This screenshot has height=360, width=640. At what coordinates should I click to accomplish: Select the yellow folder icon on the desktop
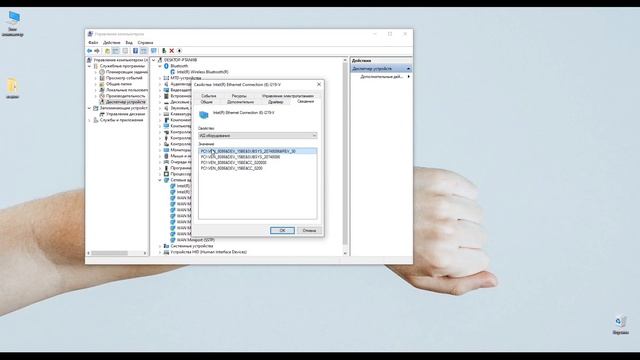click(x=12, y=85)
